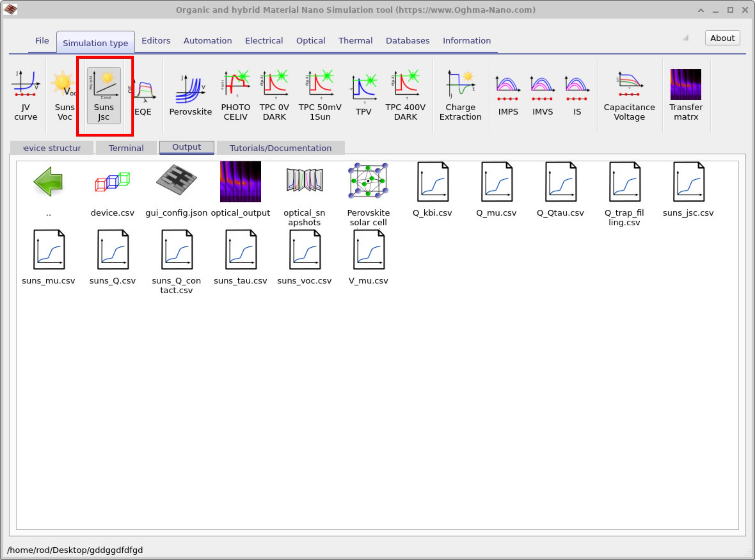Select the TPV simulation type

click(363, 96)
